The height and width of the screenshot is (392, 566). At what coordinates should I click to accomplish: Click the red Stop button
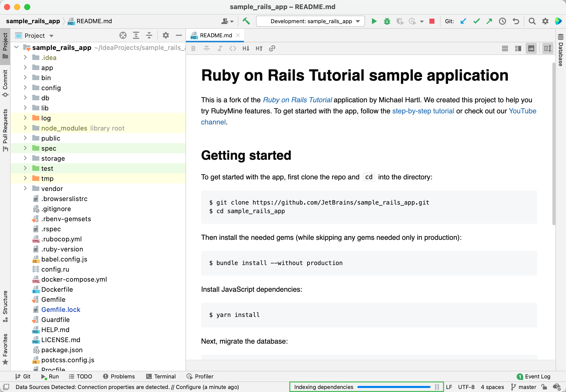click(x=432, y=21)
